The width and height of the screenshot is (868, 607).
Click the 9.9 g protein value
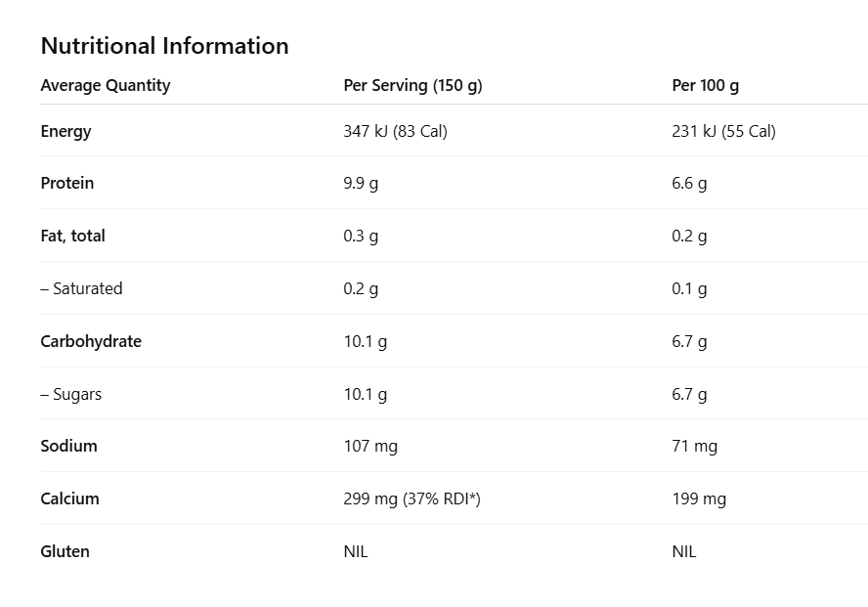(361, 183)
